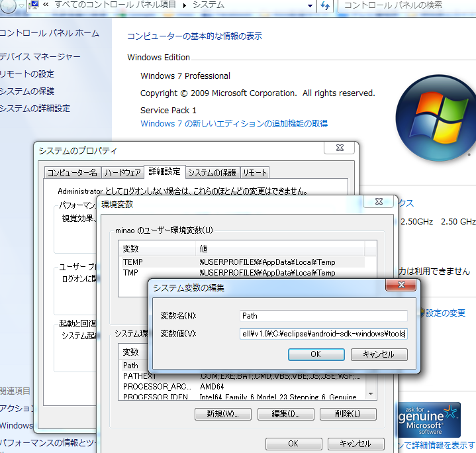Open the address bar history dropdown arrow

[x=310, y=5]
